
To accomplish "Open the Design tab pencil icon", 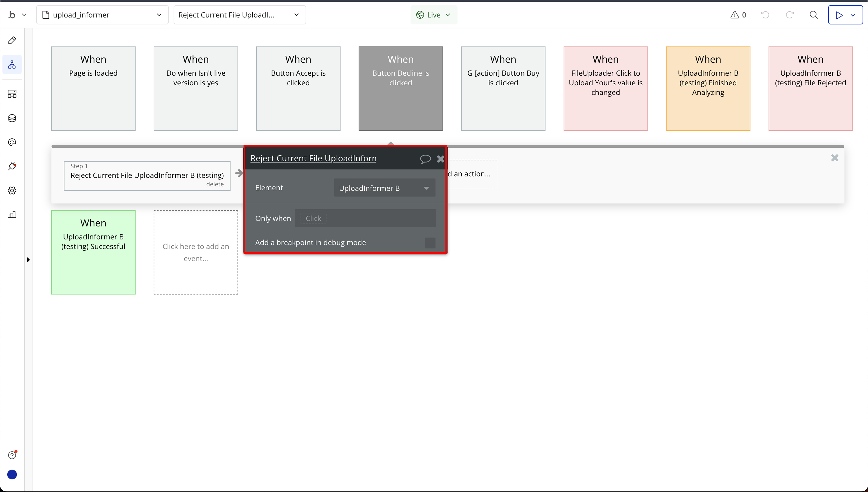I will coord(12,41).
